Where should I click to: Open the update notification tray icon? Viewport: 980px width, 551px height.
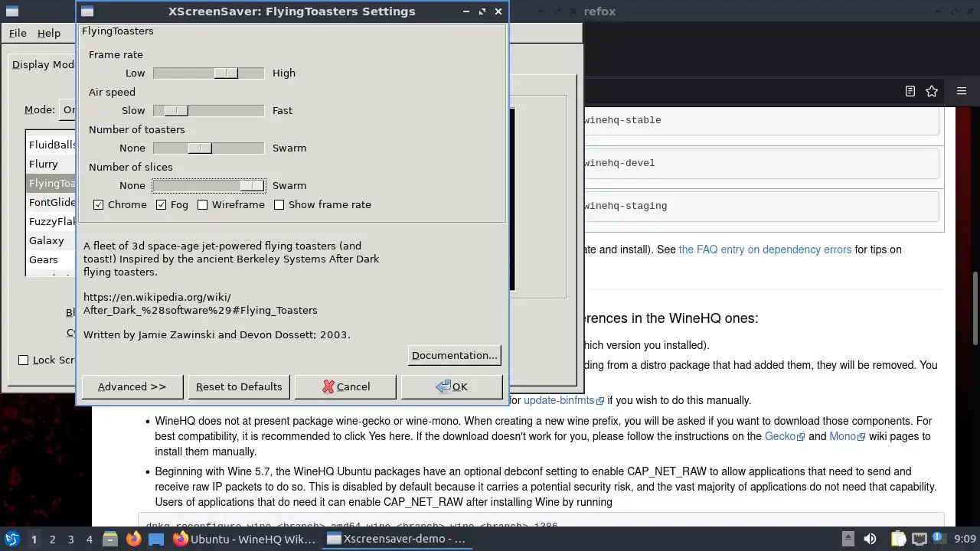pos(938,539)
